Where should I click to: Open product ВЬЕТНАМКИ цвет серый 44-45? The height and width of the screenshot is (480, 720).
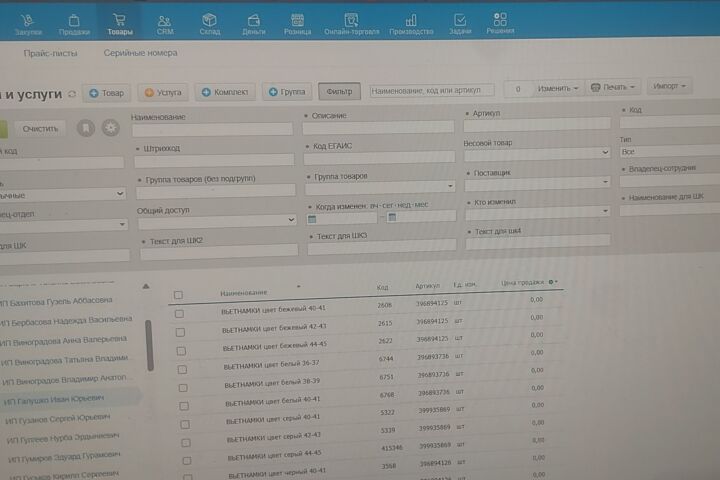click(275, 456)
